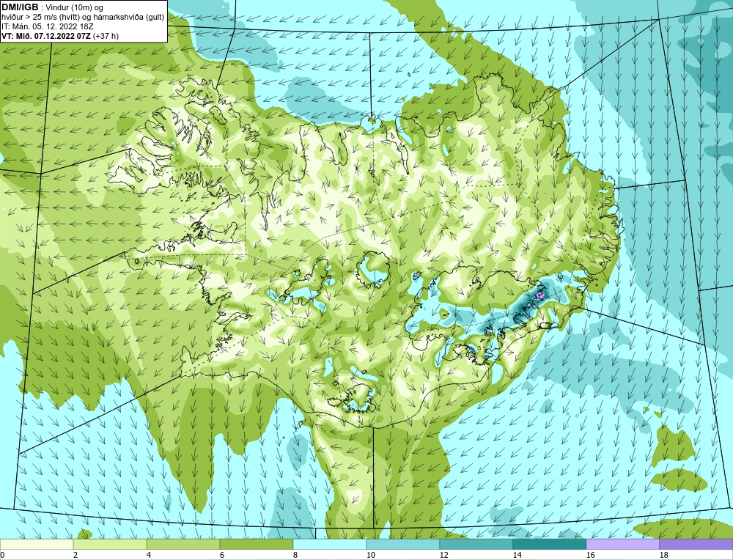Image resolution: width=733 pixels, height=560 pixels.
Task: Click the 0–2 m/s pale yellow legend swatch
Action: click(37, 545)
